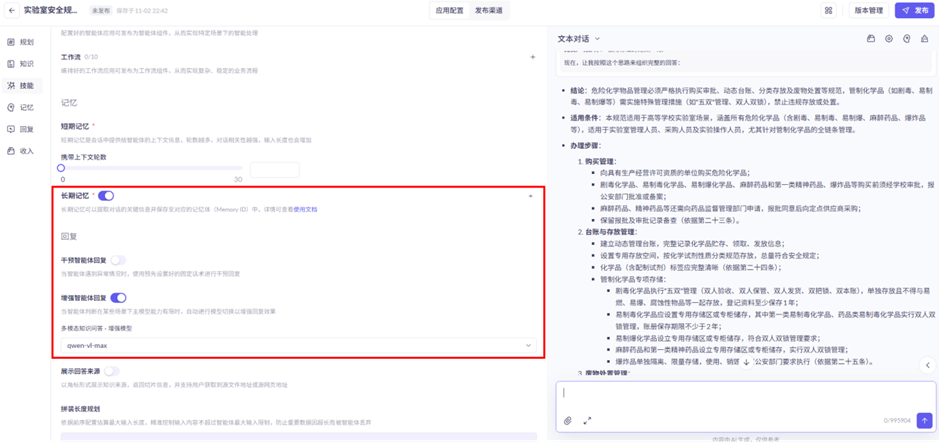Open the 回复 sidebar section
939x442 pixels.
click(x=22, y=129)
